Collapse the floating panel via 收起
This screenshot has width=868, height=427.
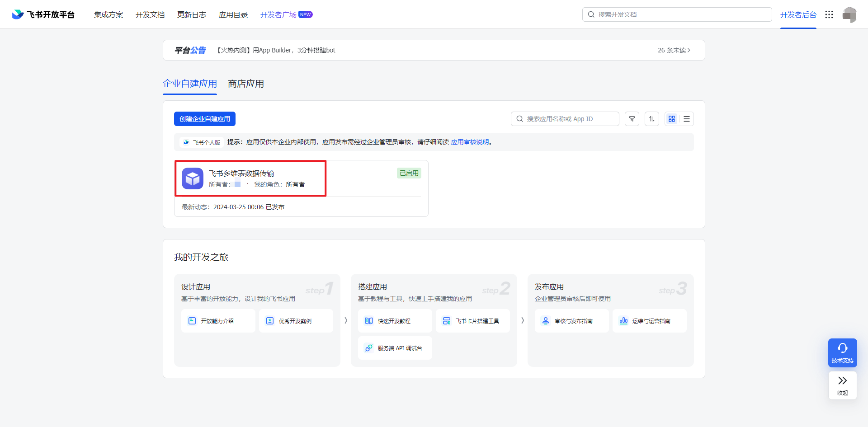(x=843, y=385)
